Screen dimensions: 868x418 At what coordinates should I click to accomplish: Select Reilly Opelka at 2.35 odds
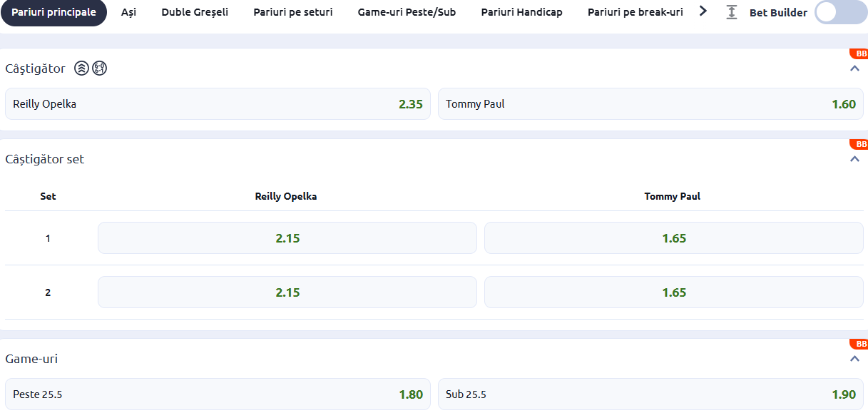(x=218, y=103)
